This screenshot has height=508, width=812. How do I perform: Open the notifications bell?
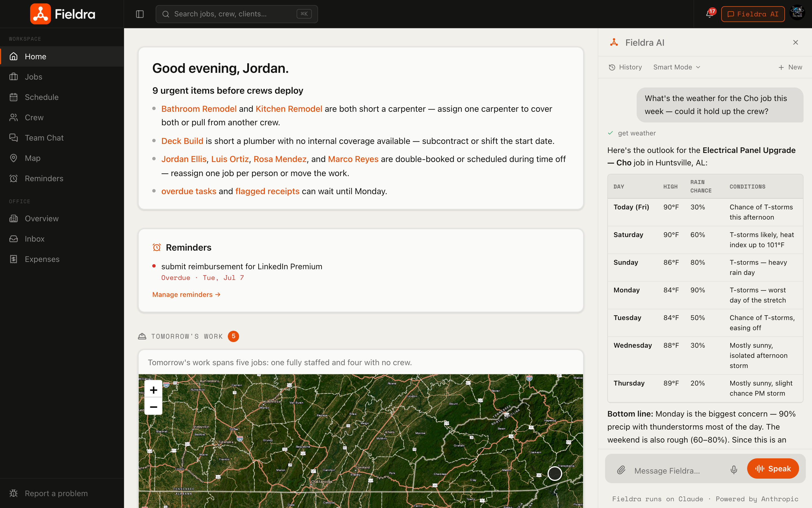point(709,14)
